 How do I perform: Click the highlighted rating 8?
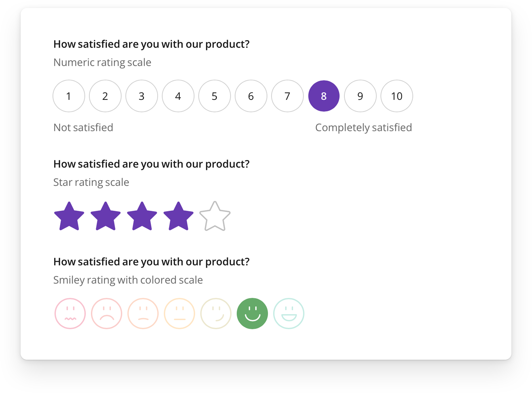point(324,96)
